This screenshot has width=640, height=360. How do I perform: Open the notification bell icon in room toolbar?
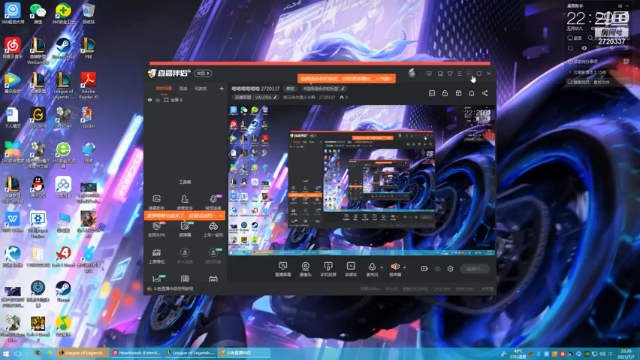coord(471,93)
